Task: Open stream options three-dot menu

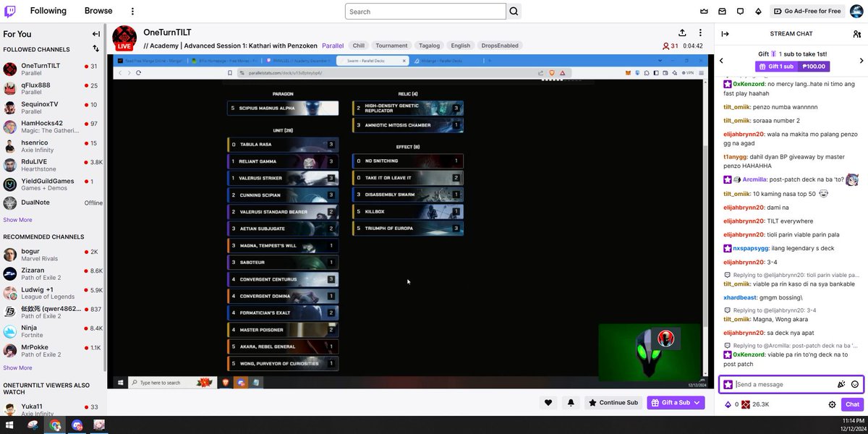Action: (x=700, y=33)
